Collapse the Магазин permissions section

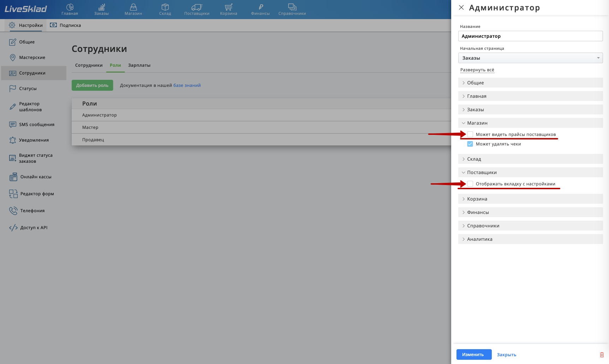pyautogui.click(x=531, y=123)
